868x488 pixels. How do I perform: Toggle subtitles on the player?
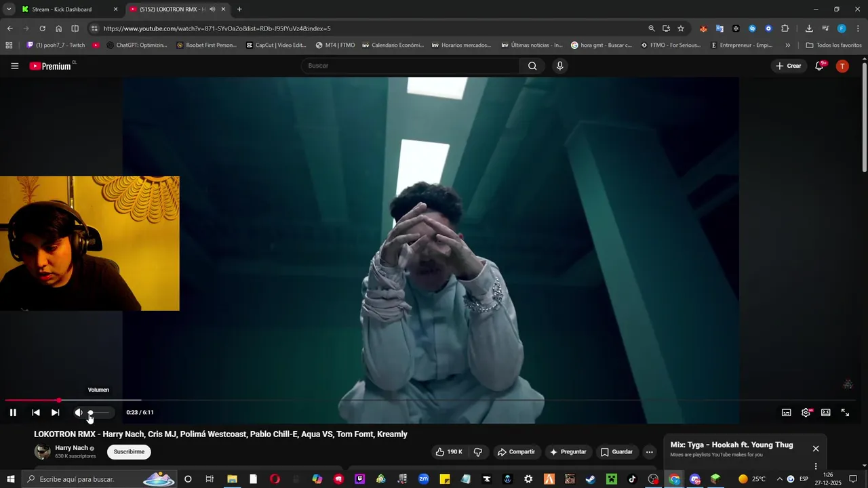point(787,412)
